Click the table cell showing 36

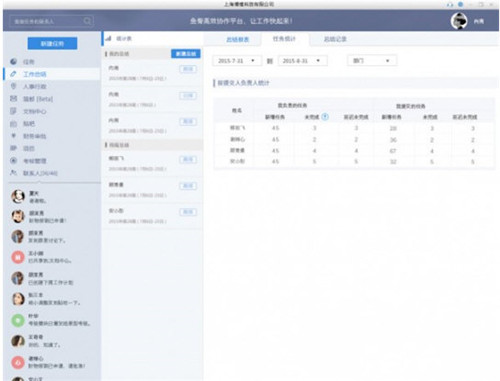tap(393, 140)
